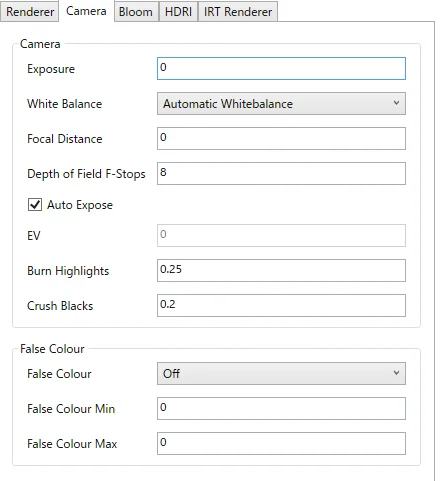
Task: Switch to the Renderer tab
Action: (30, 12)
